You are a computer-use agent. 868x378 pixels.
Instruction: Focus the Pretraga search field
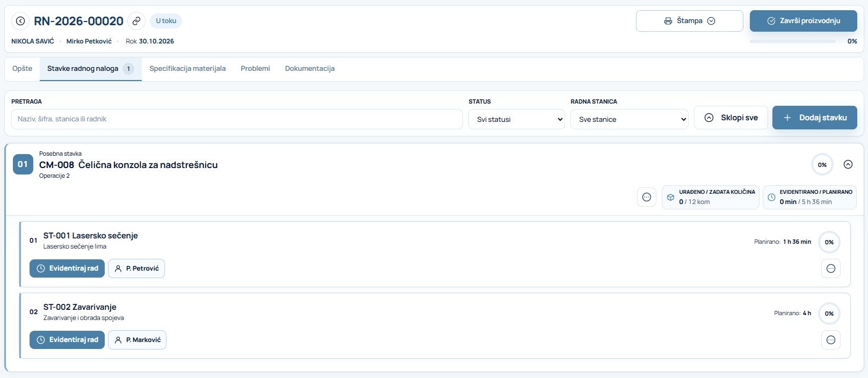click(237, 119)
